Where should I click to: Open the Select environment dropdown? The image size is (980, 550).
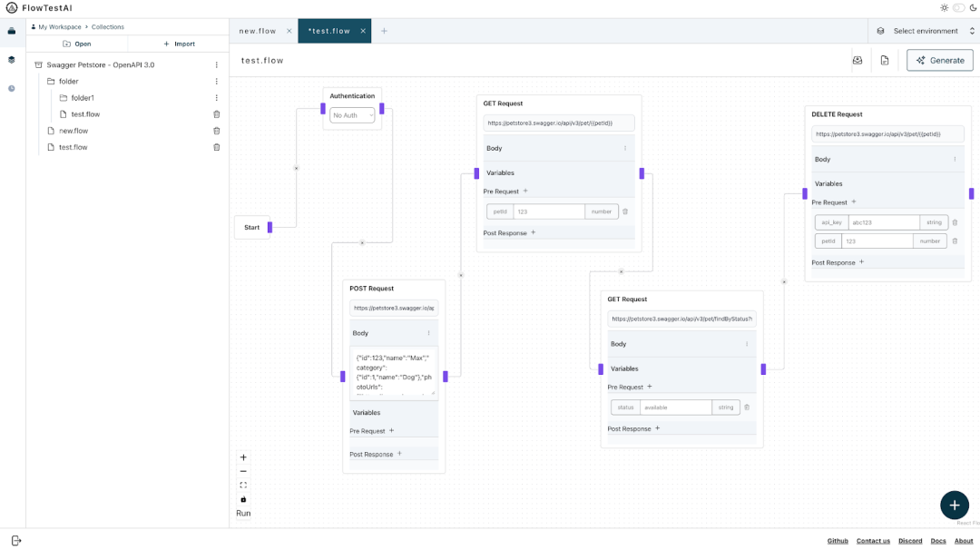[x=925, y=31]
